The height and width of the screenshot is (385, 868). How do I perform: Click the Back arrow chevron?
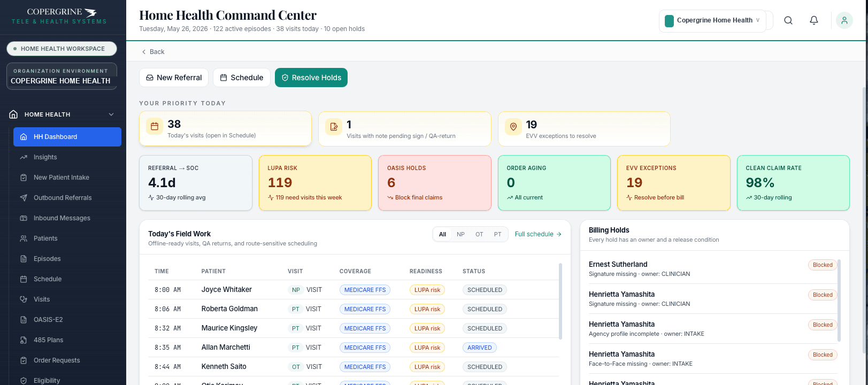pos(143,52)
